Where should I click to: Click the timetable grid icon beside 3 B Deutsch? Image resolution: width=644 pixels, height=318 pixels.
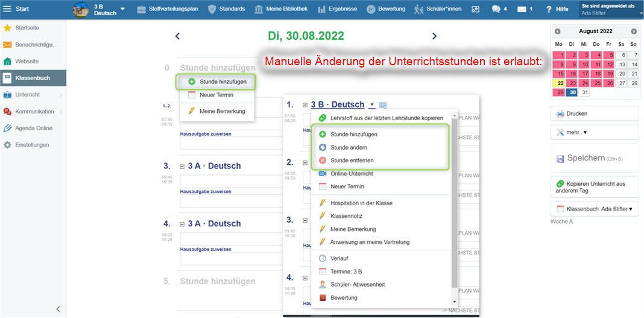pos(383,105)
